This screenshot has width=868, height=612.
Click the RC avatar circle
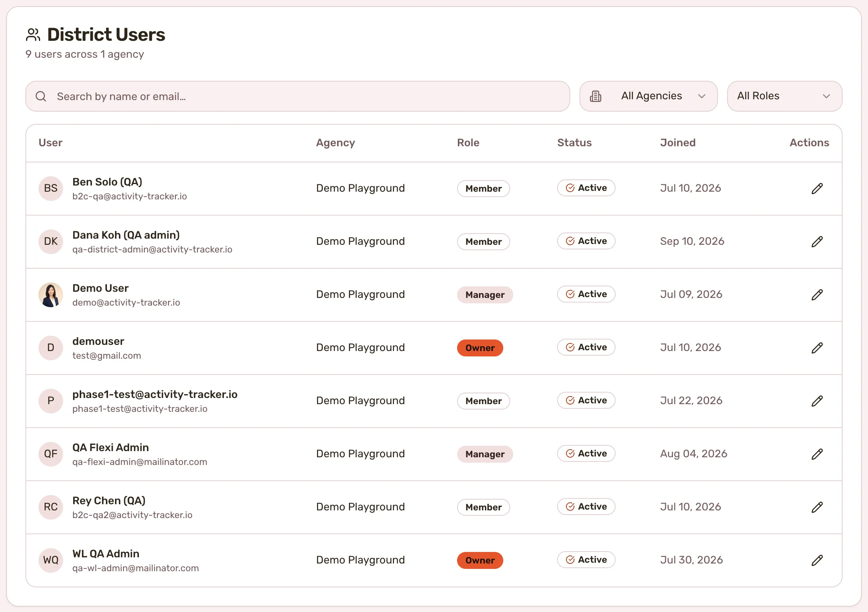tap(51, 507)
